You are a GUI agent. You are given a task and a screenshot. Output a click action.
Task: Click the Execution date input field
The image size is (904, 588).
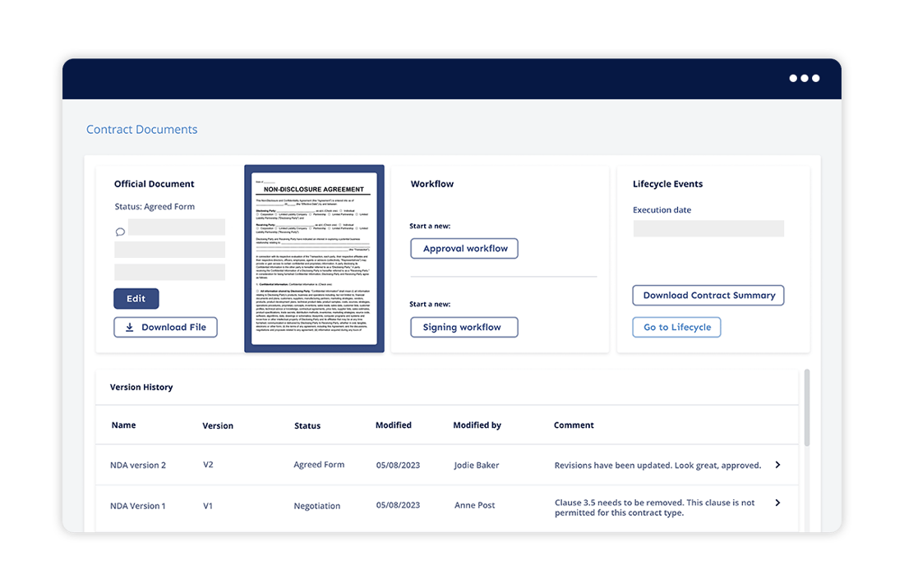[x=708, y=228]
